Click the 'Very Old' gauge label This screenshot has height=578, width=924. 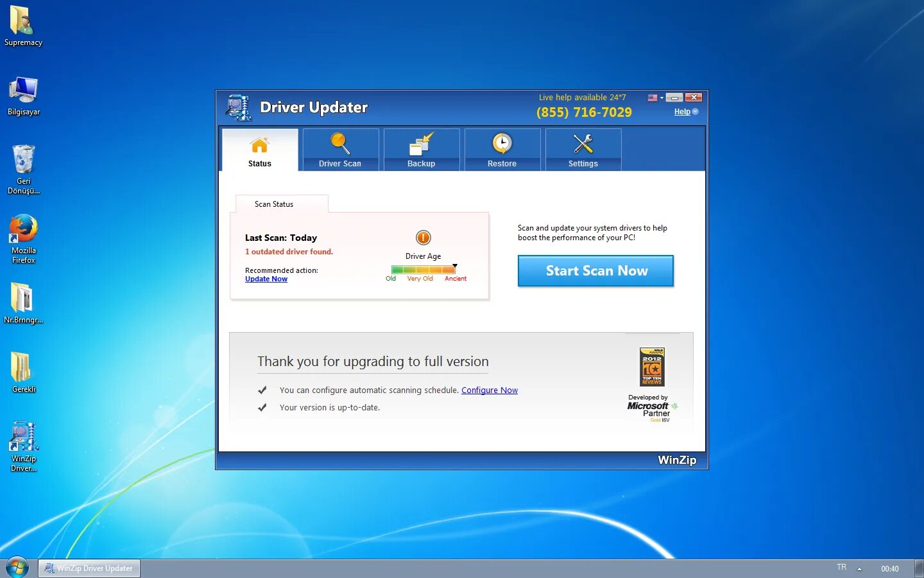[x=420, y=279]
